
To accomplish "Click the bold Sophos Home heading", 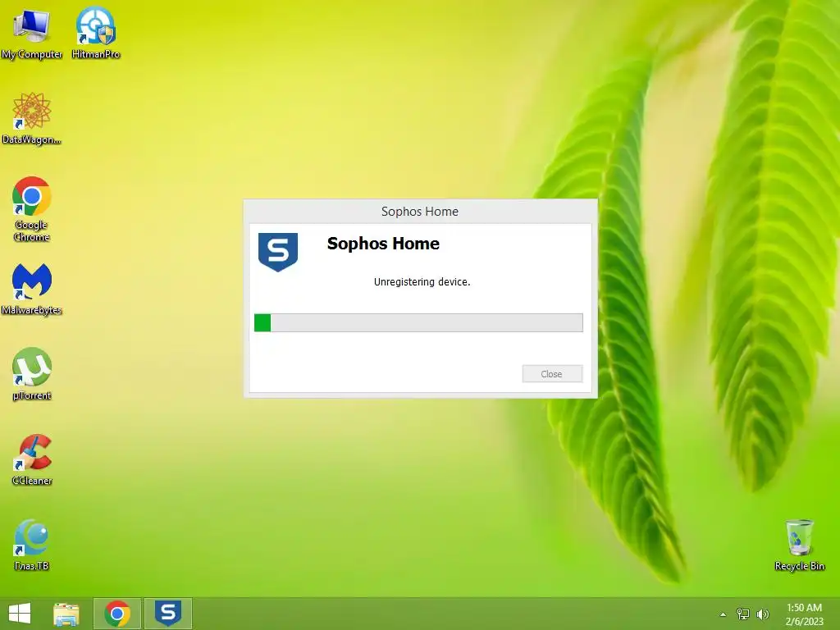I will pyautogui.click(x=383, y=244).
